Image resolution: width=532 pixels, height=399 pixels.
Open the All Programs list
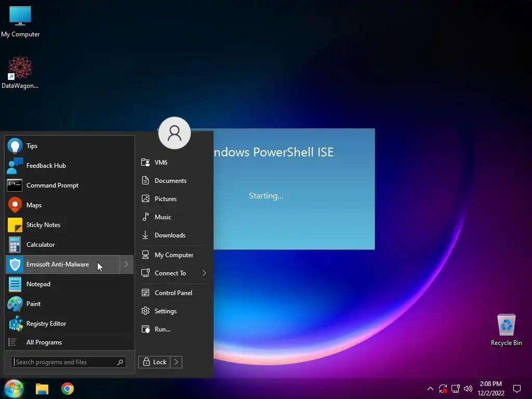click(x=70, y=342)
